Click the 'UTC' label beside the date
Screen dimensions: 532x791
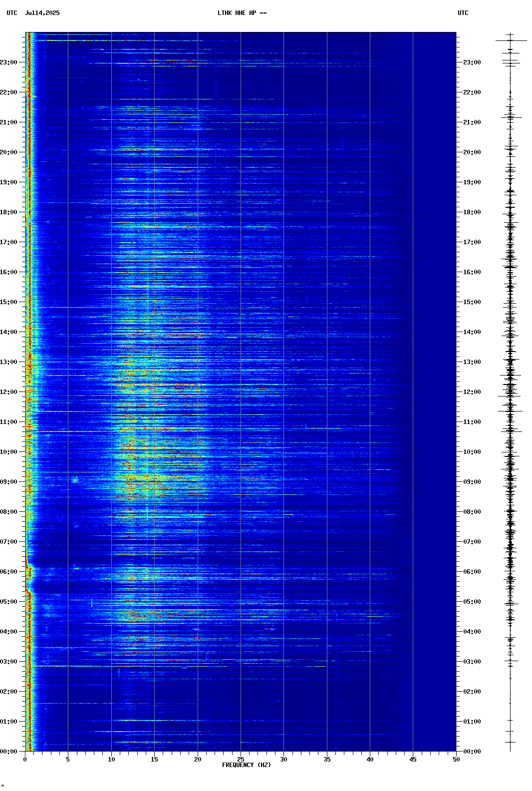click(12, 13)
